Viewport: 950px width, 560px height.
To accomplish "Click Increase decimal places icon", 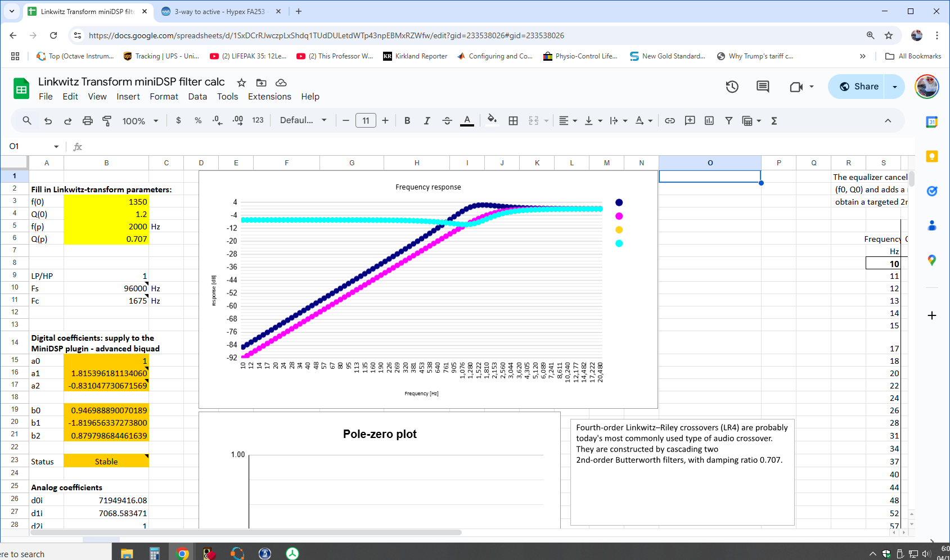I will [238, 120].
